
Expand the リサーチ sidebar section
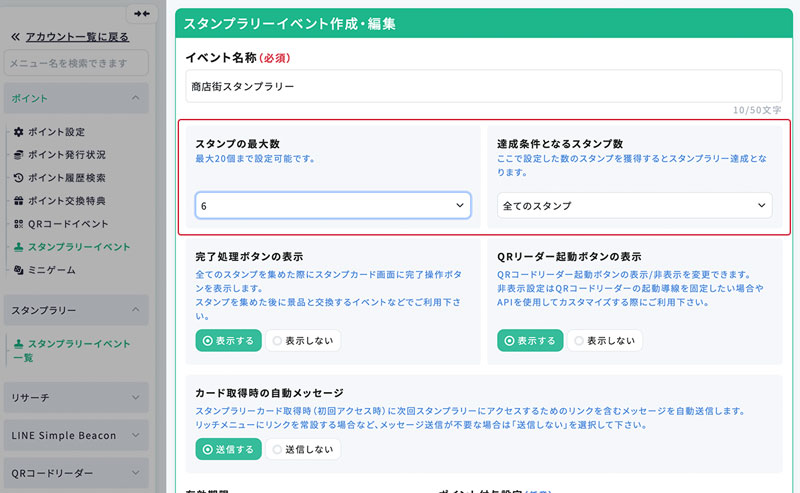click(x=76, y=397)
